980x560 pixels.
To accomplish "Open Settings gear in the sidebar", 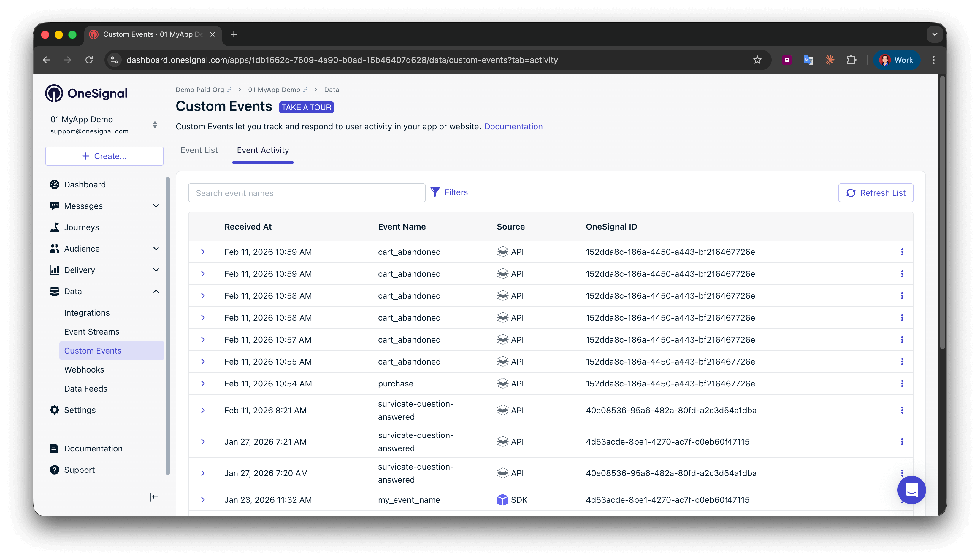I will click(x=55, y=410).
